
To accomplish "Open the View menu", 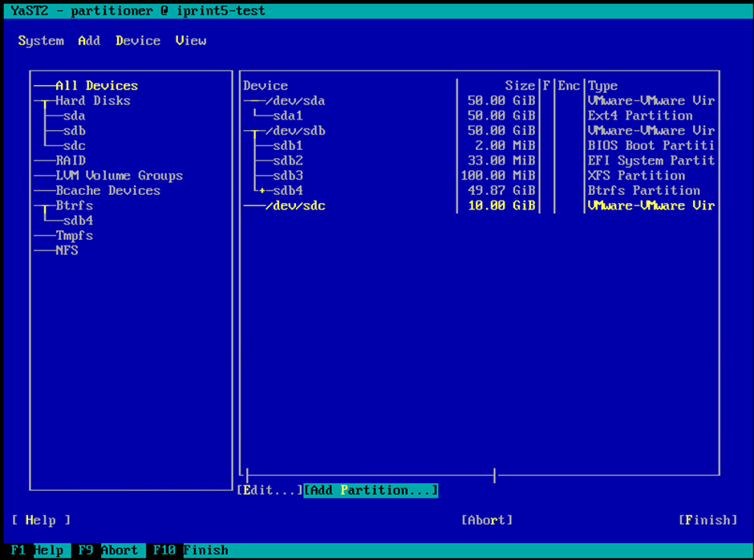I will 191,41.
